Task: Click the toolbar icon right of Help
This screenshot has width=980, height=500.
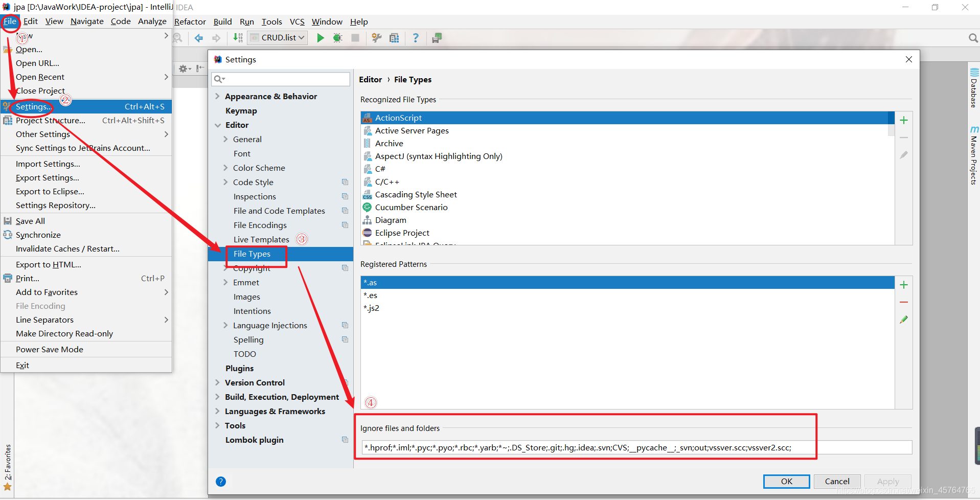Action: [437, 38]
